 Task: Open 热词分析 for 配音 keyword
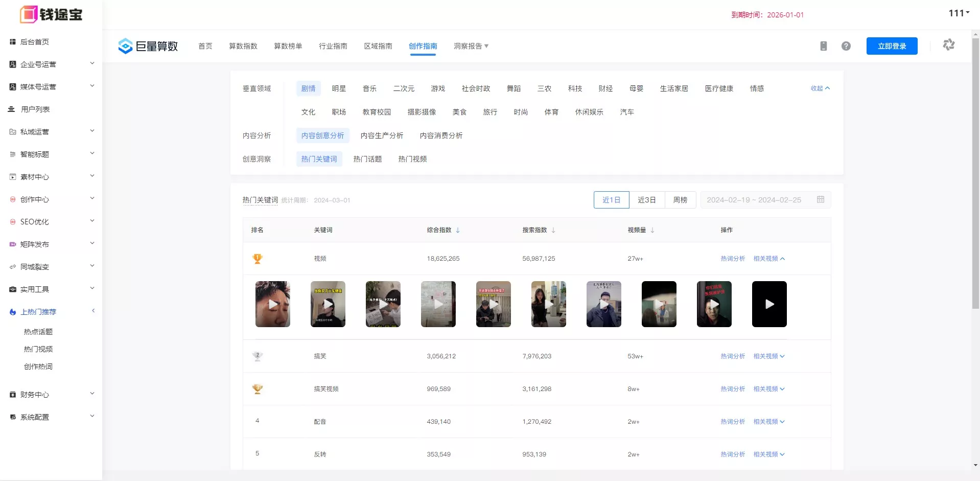pyautogui.click(x=732, y=422)
